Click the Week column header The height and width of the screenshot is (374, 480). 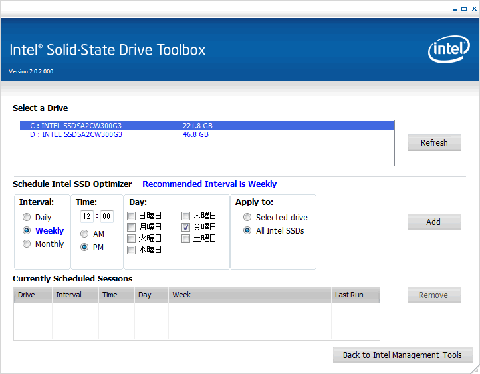[x=250, y=295]
